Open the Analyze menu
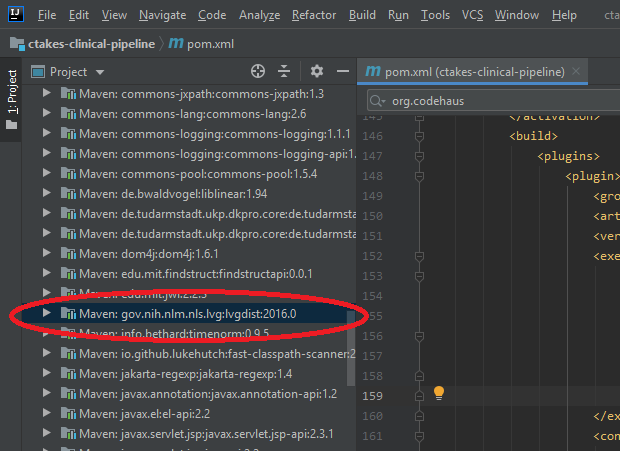 (259, 15)
